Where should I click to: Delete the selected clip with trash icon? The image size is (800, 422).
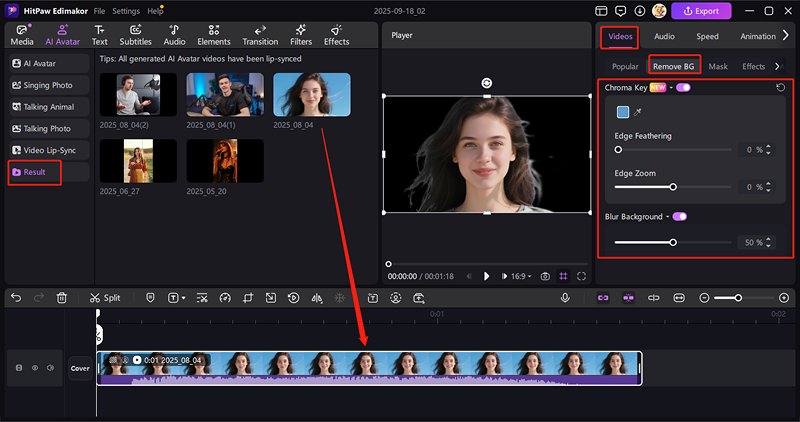click(62, 298)
